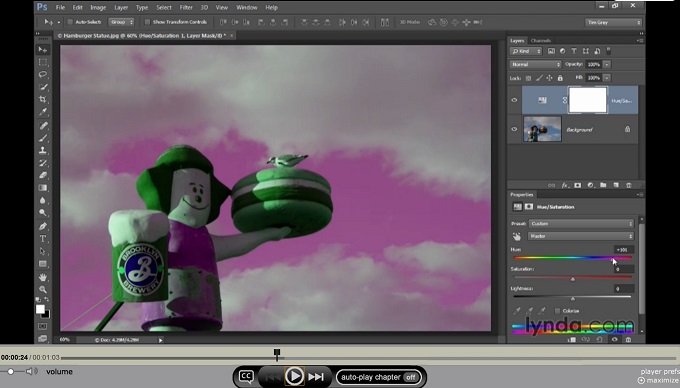Click the next chapter skip button
This screenshot has width=680, height=388.
click(x=316, y=377)
